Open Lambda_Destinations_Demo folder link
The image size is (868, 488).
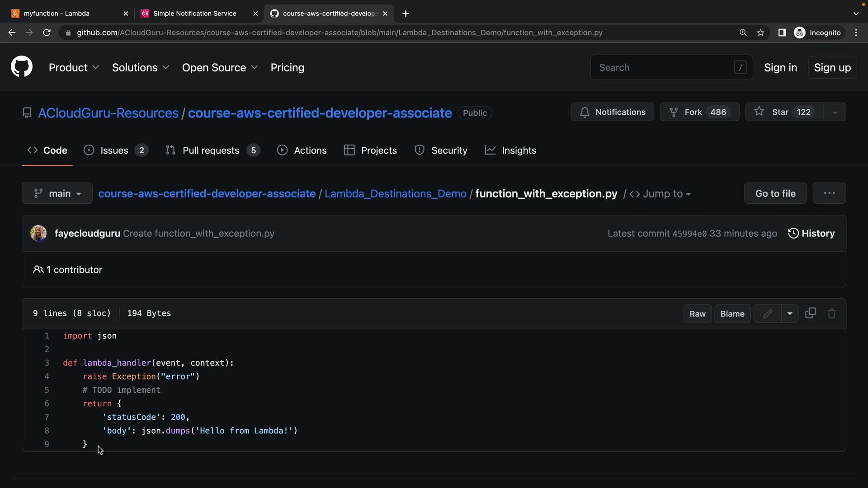coord(395,193)
